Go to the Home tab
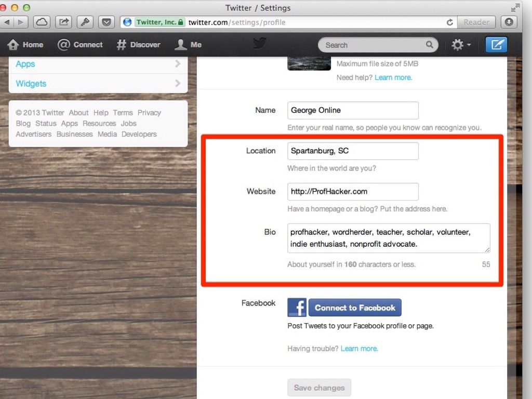The height and width of the screenshot is (399, 532). coord(25,45)
